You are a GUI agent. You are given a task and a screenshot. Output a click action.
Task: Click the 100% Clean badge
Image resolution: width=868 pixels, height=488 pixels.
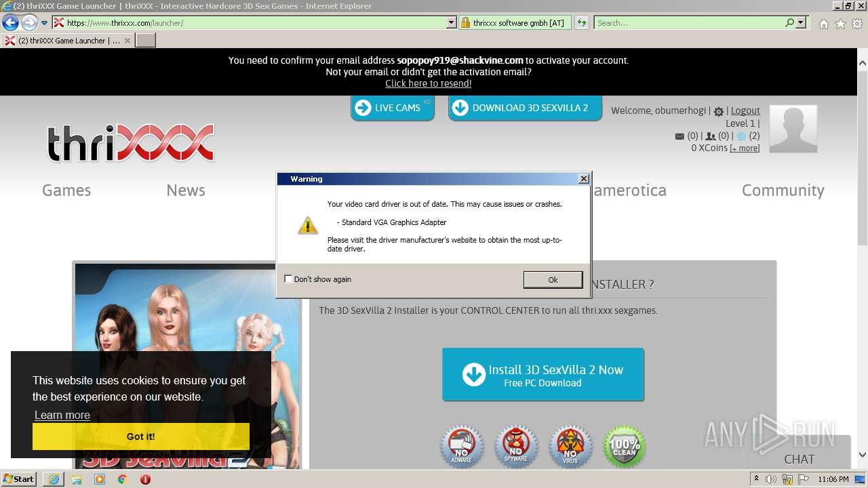(625, 447)
